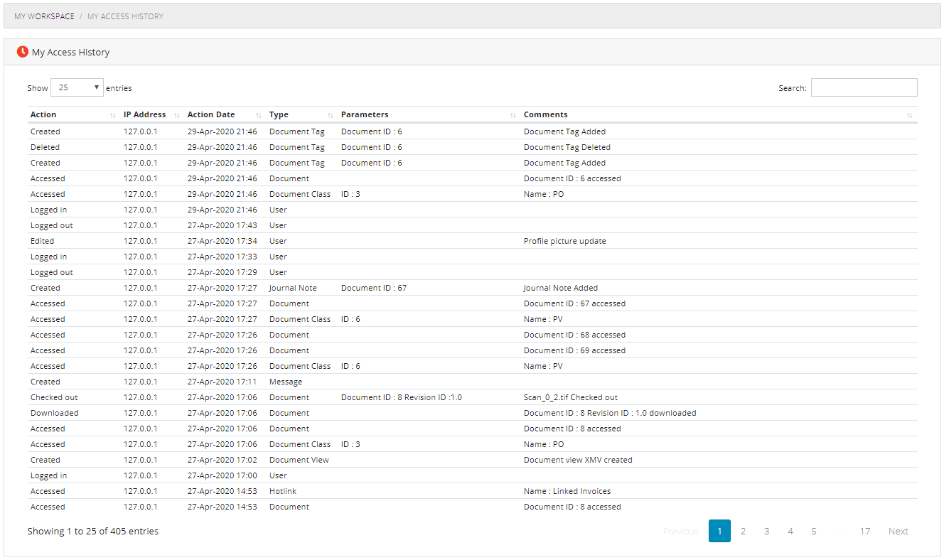Screen dimensions: 944x560
Task: Open the entries-per-page dropdown showing 25
Action: click(x=76, y=87)
